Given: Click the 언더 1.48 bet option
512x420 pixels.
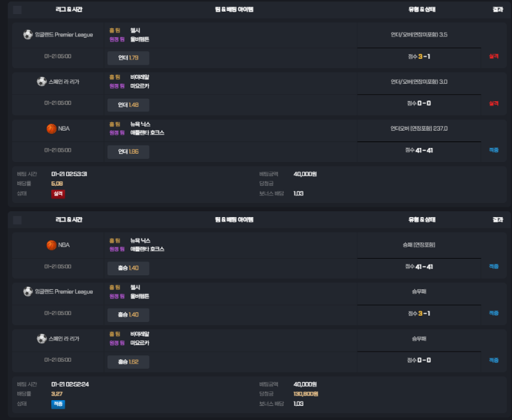Looking at the screenshot, I should pos(129,105).
